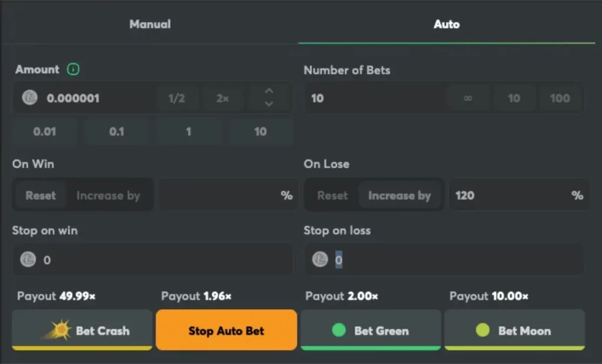Increase amount with the up chevron
Screen dimensions: 602x364
point(269,91)
